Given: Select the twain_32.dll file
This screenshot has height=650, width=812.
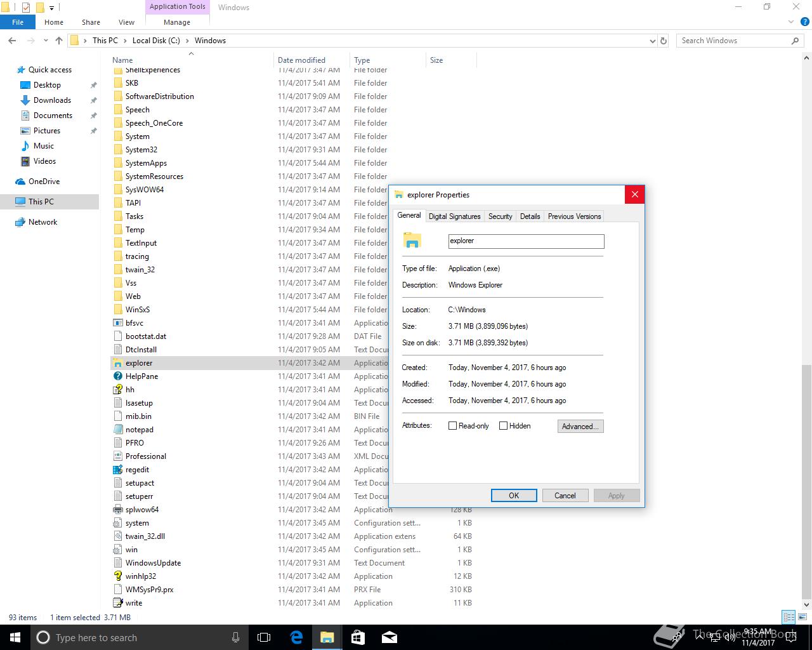Looking at the screenshot, I should point(145,536).
